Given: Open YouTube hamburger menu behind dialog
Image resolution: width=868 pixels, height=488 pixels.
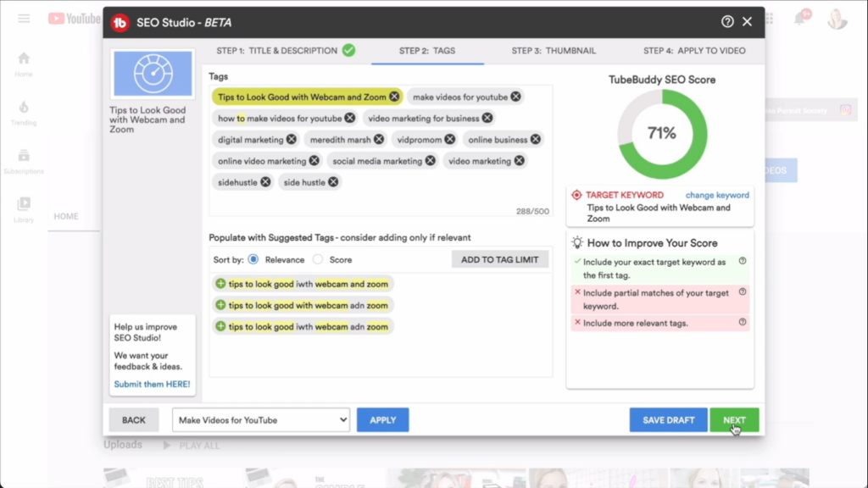Looking at the screenshot, I should [x=24, y=19].
